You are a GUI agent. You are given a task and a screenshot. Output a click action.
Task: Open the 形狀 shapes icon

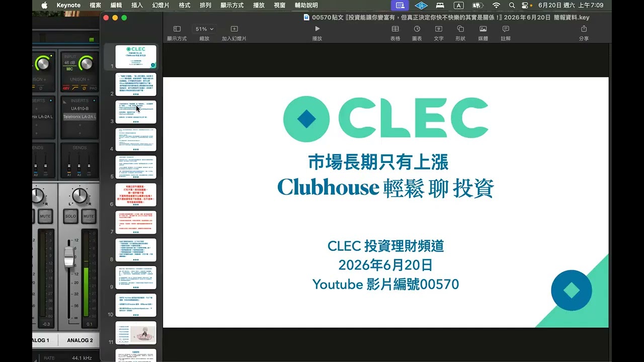(460, 29)
